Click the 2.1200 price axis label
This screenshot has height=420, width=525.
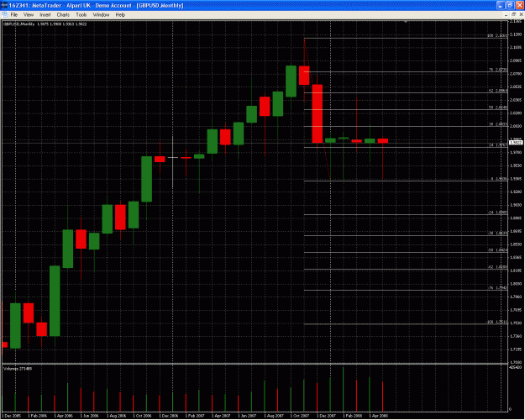pos(516,34)
